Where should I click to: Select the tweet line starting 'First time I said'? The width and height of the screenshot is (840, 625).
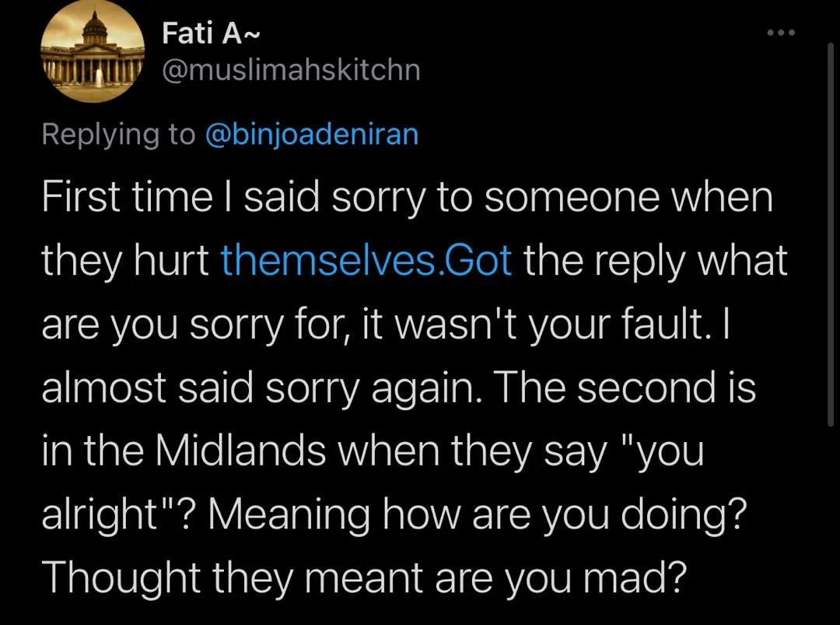point(408,198)
